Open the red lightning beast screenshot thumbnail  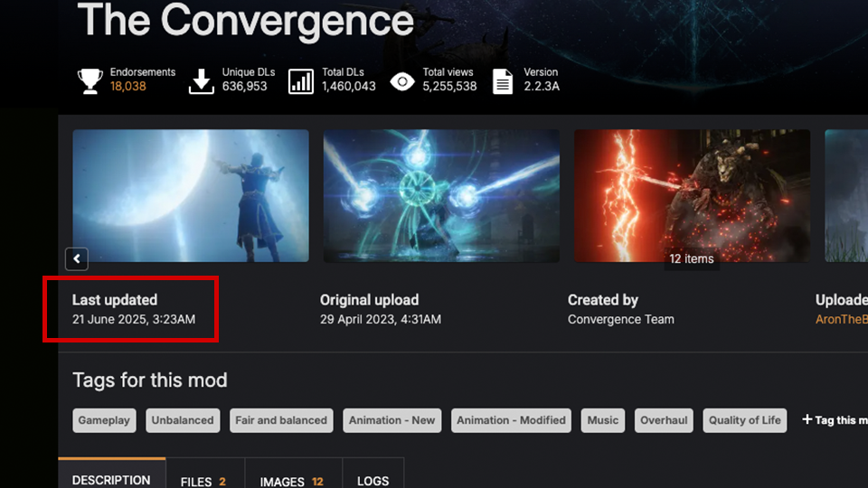tap(692, 196)
